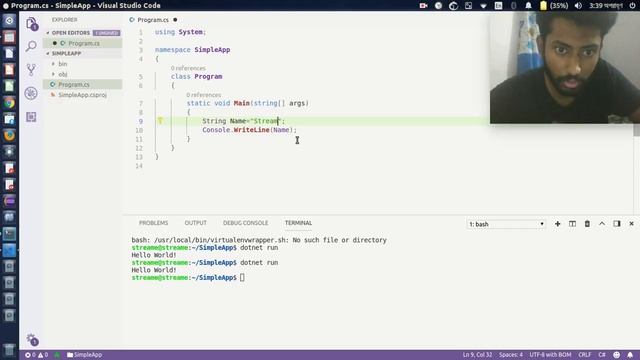This screenshot has width=640, height=360.
Task: Click 0 references above class Program
Action: point(188,68)
